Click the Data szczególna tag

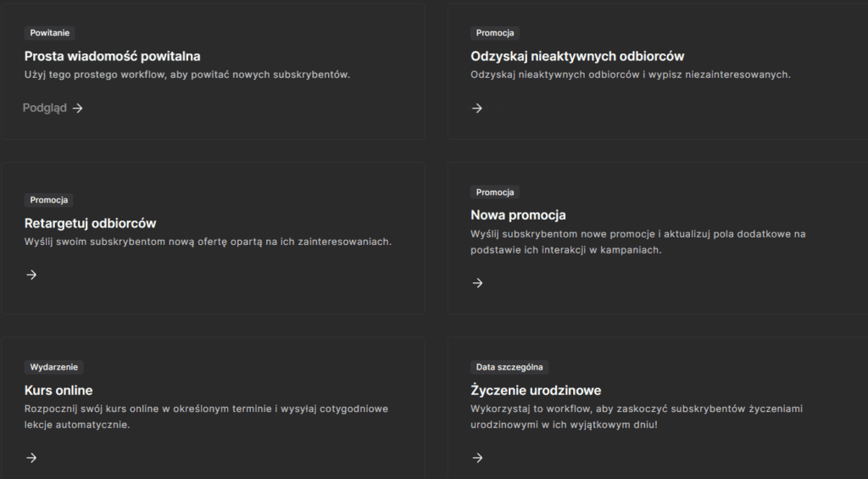click(509, 367)
